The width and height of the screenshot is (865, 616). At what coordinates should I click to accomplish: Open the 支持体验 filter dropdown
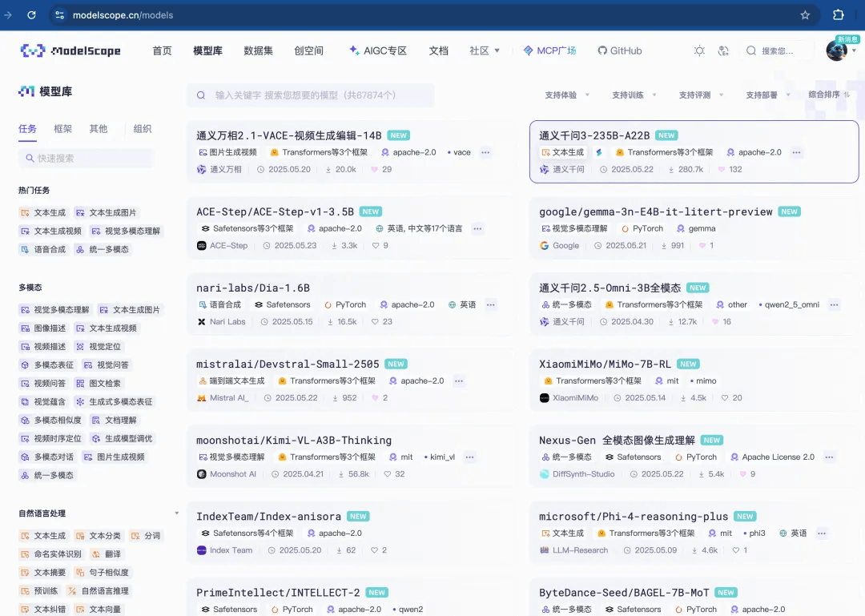point(567,95)
